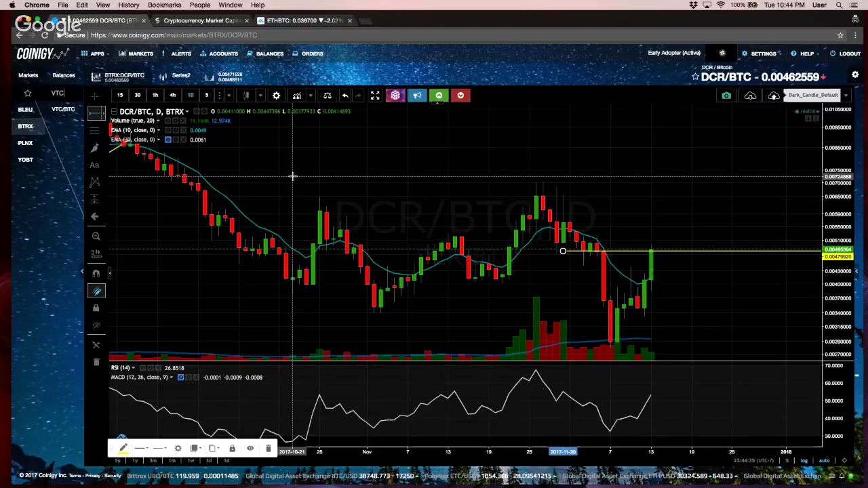Click the red down-arrow sell button

coord(460,96)
